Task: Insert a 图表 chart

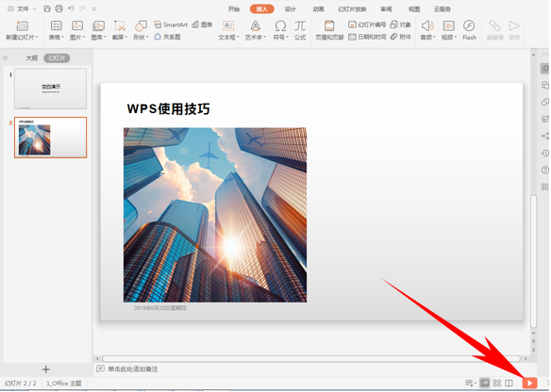Action: (202, 24)
